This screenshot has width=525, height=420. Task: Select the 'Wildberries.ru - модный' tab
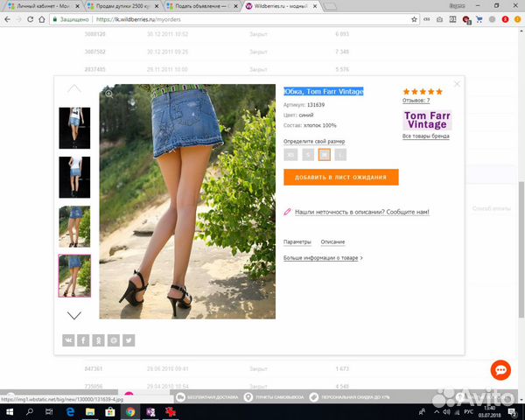pos(281,6)
